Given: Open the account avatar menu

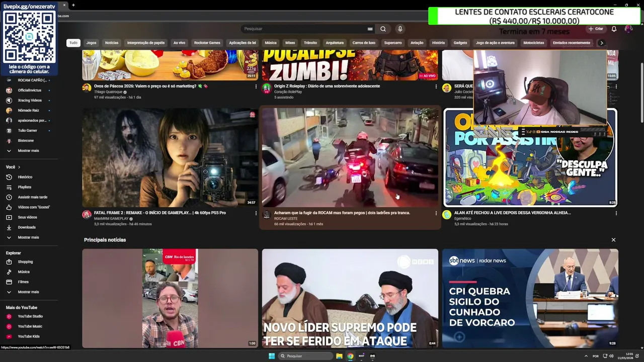Looking at the screenshot, I should click(628, 29).
